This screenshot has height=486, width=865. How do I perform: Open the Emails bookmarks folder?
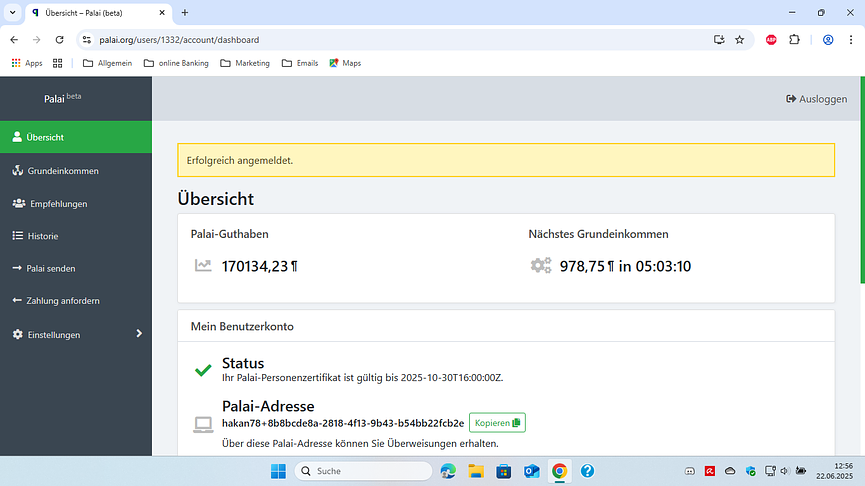click(x=300, y=63)
